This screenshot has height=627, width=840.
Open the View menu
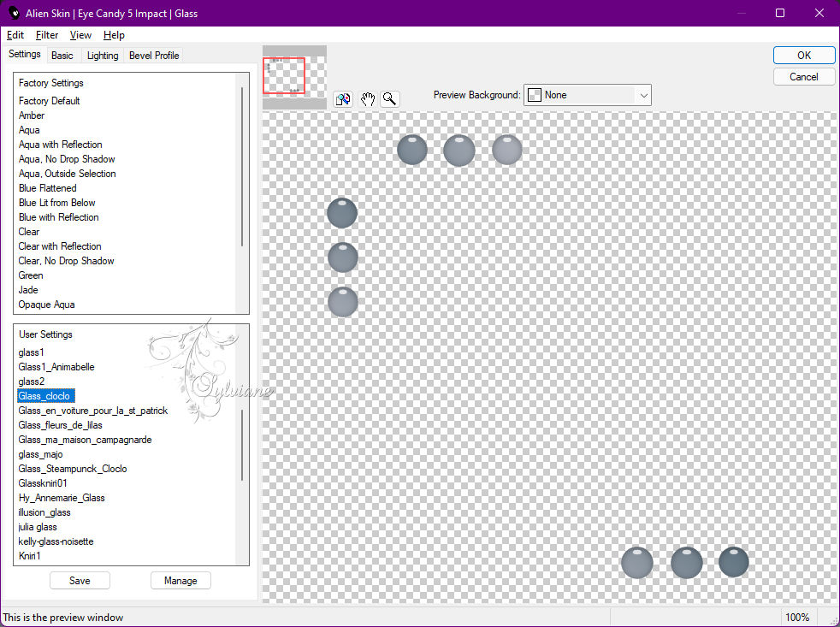pos(80,35)
